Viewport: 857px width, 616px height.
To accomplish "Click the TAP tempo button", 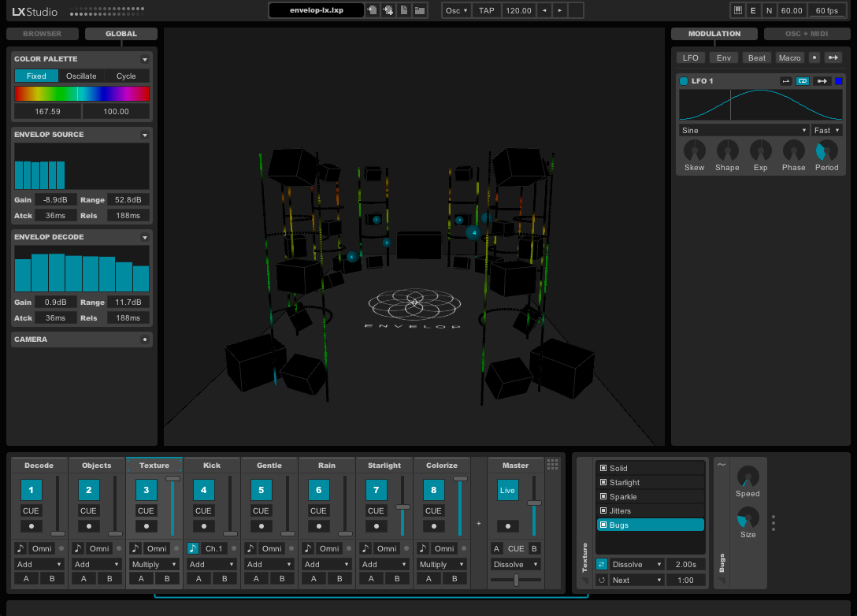I will 487,10.
